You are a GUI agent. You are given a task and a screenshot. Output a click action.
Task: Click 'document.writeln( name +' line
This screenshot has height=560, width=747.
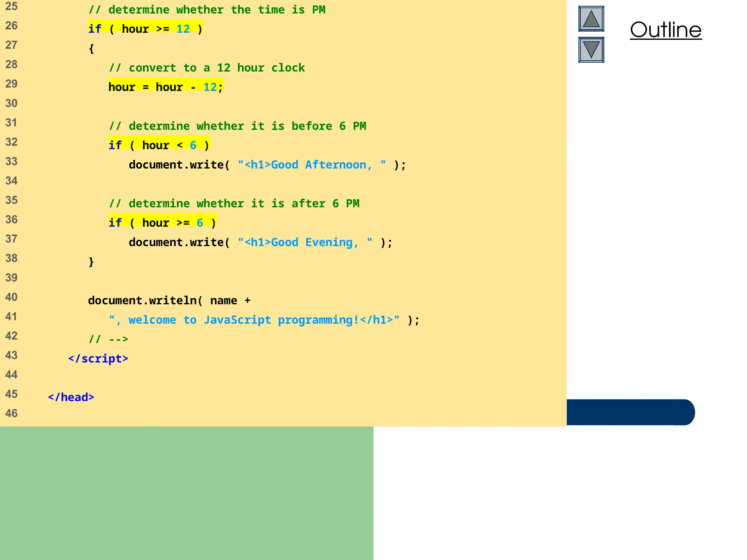(x=169, y=300)
